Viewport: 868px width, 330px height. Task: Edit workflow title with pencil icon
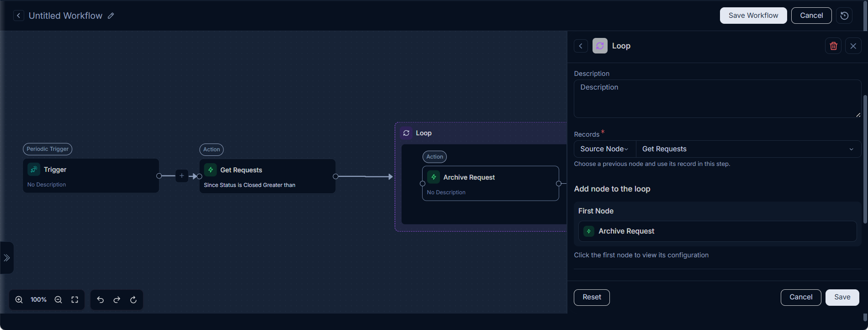[x=111, y=16]
